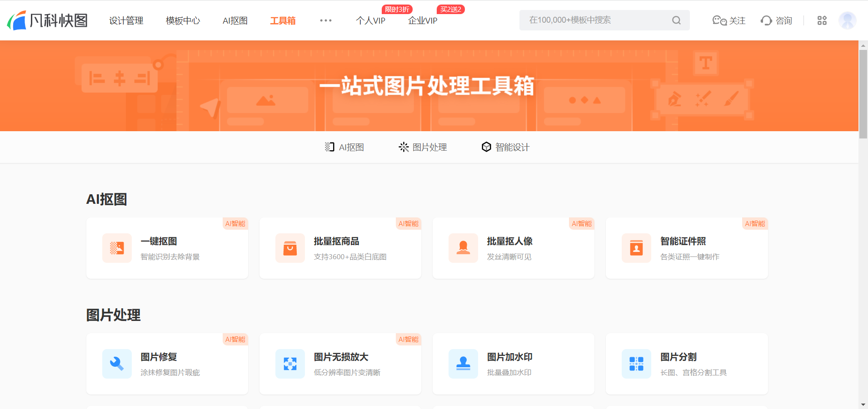This screenshot has height=409, width=868.
Task: Jump to the 图片处理 section tab
Action: [x=423, y=147]
